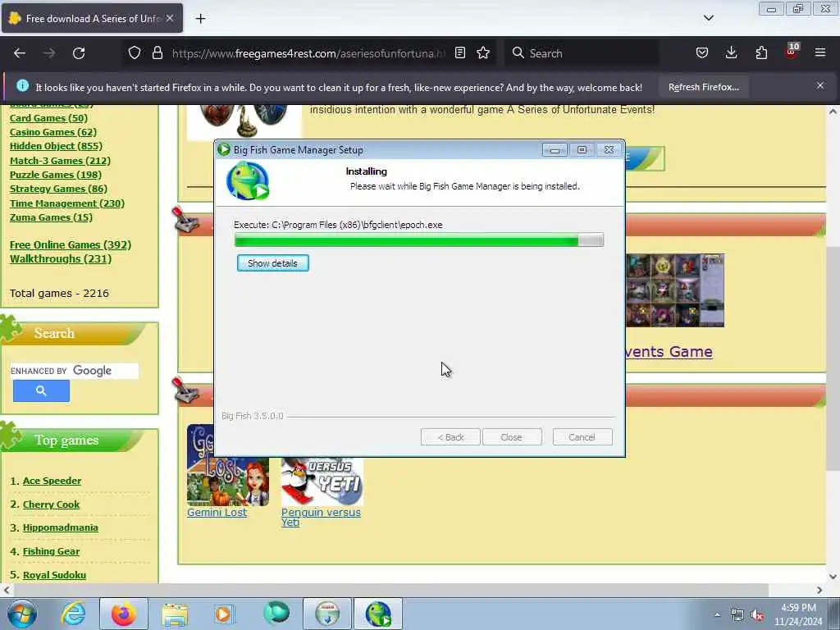Open Firefox downloads panel
The width and height of the screenshot is (840, 630).
pos(731,53)
